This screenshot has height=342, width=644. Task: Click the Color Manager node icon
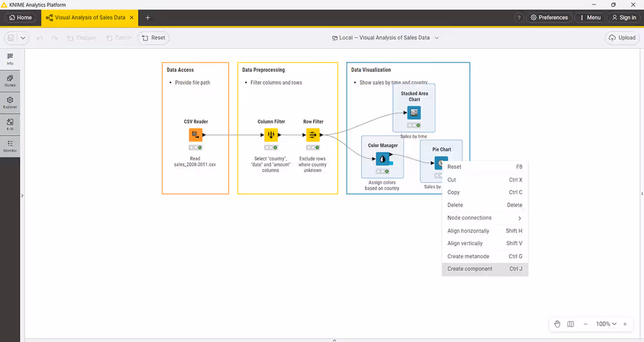(x=383, y=158)
